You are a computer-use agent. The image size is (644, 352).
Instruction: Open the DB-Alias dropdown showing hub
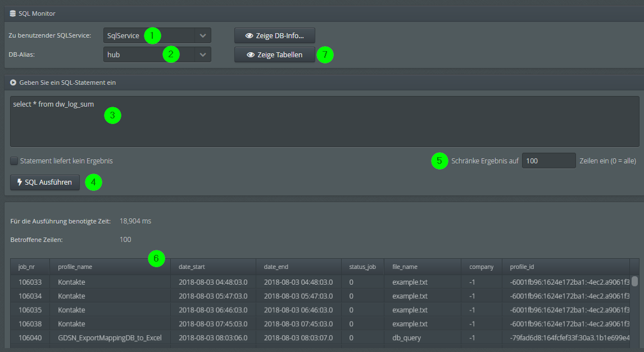tap(157, 54)
